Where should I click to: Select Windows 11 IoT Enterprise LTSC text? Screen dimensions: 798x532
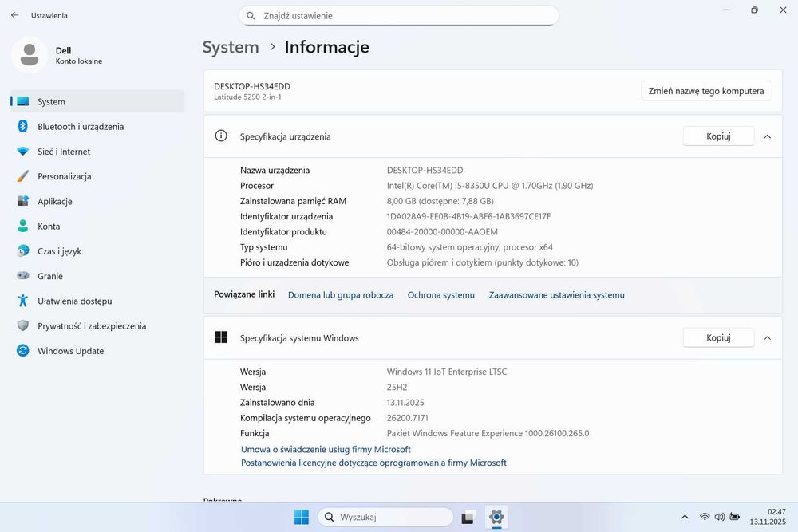(x=447, y=372)
